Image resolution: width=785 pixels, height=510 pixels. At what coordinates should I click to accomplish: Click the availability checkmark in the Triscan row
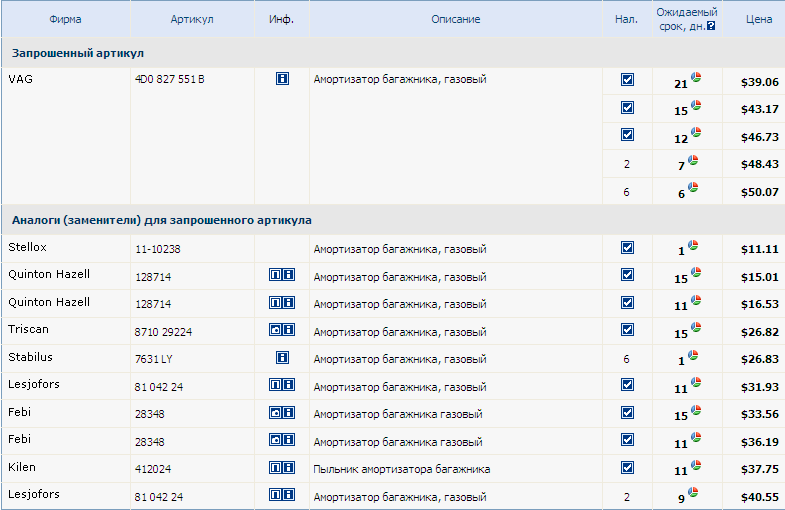click(x=627, y=330)
